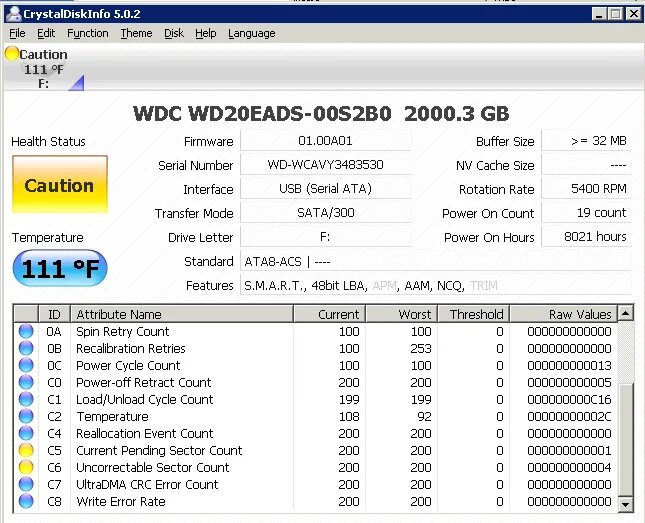
Task: Click the 111 °F temperature button
Action: coord(60,268)
